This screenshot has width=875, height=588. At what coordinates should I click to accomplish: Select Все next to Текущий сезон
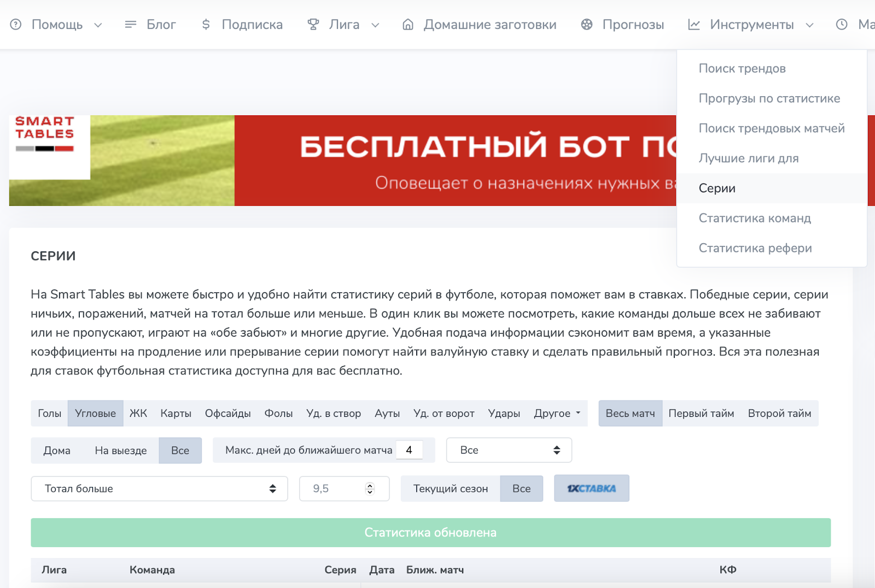point(521,489)
